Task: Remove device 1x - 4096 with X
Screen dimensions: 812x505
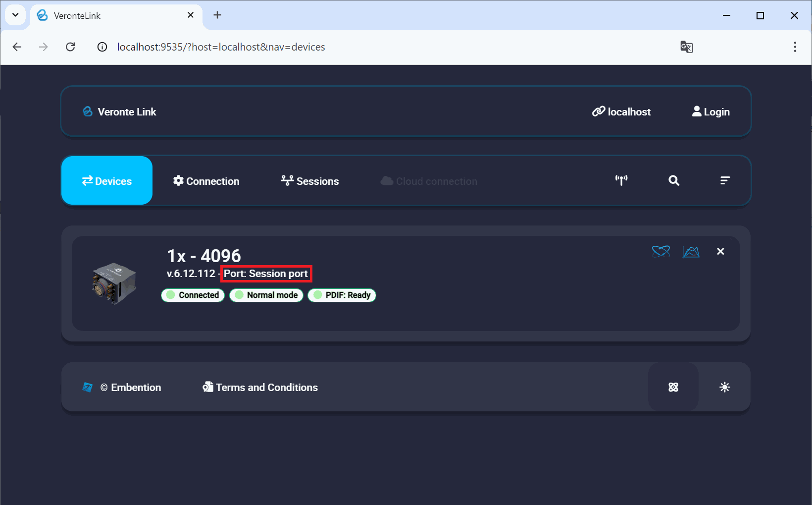Action: coord(720,252)
